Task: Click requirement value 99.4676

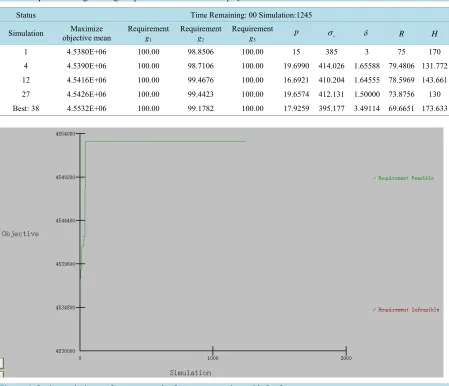Action: (x=201, y=80)
